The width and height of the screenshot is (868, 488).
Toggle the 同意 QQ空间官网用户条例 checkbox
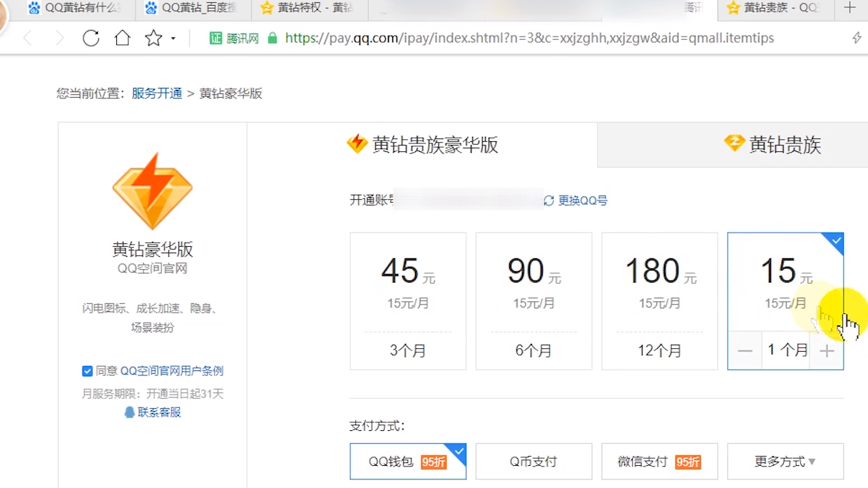coord(87,371)
